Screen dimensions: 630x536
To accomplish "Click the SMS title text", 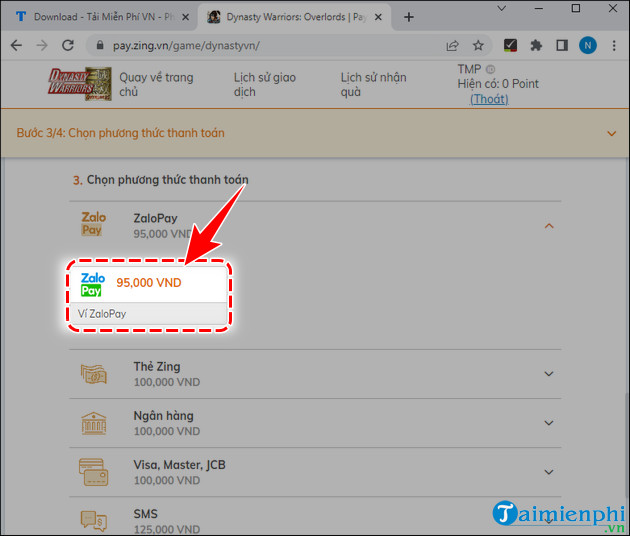I will click(x=145, y=514).
